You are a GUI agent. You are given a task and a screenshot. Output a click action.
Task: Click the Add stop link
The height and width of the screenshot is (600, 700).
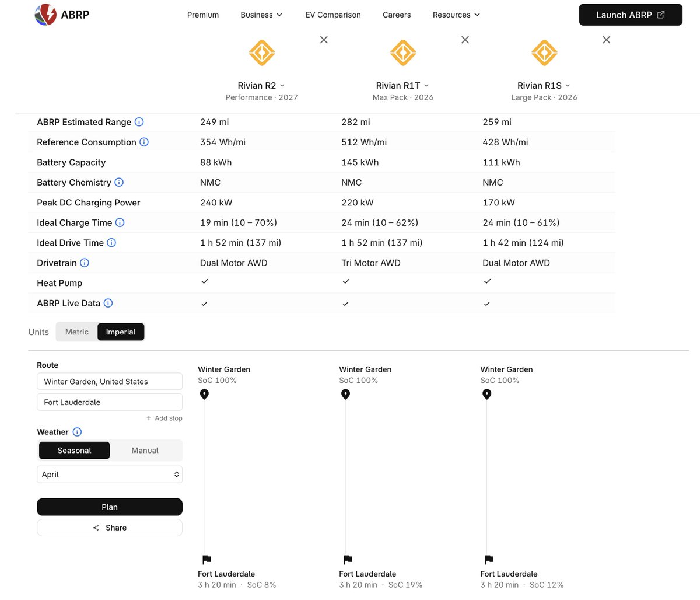(x=164, y=418)
